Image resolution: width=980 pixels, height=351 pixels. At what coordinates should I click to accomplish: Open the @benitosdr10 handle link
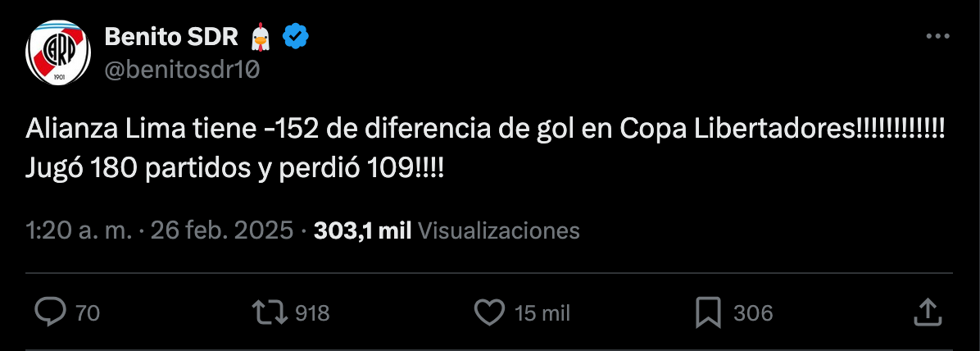point(182,70)
